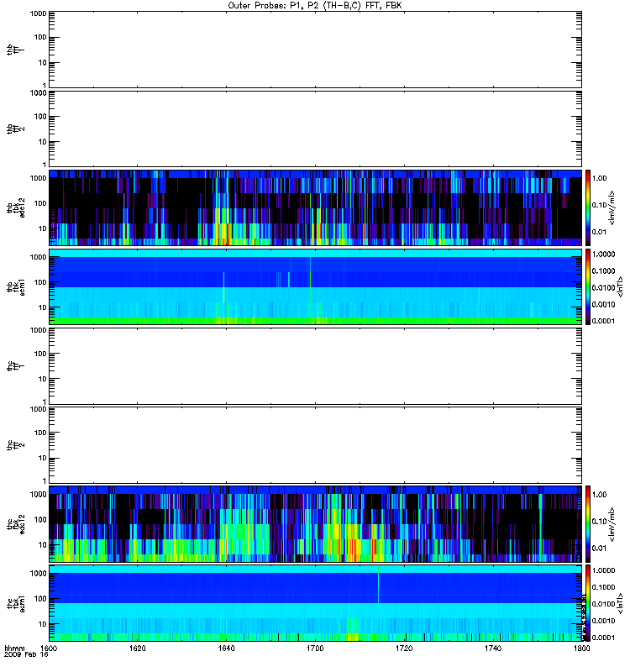Screen dimensions: 630x672
Task: Click the 1.00 value on thb edc12 color bar
Action: 599,178
